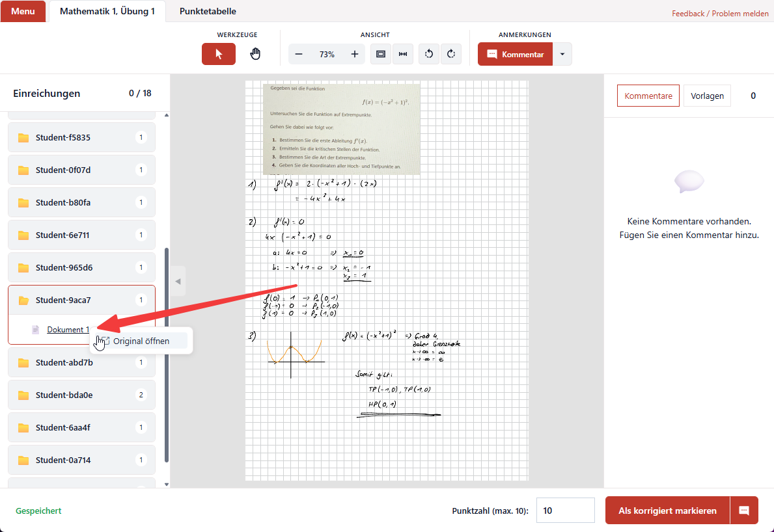This screenshot has height=532, width=774.
Task: Click the folder icon of Student-6aa4f
Action: click(x=23, y=427)
